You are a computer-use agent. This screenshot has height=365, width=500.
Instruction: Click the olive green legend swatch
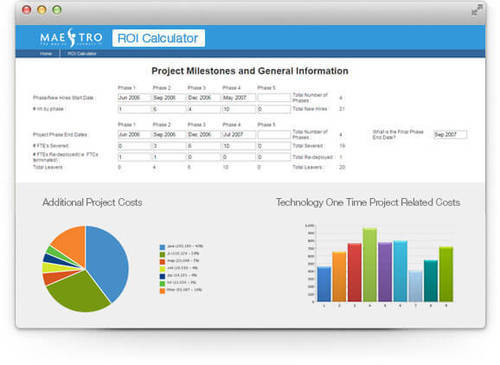[x=162, y=254]
